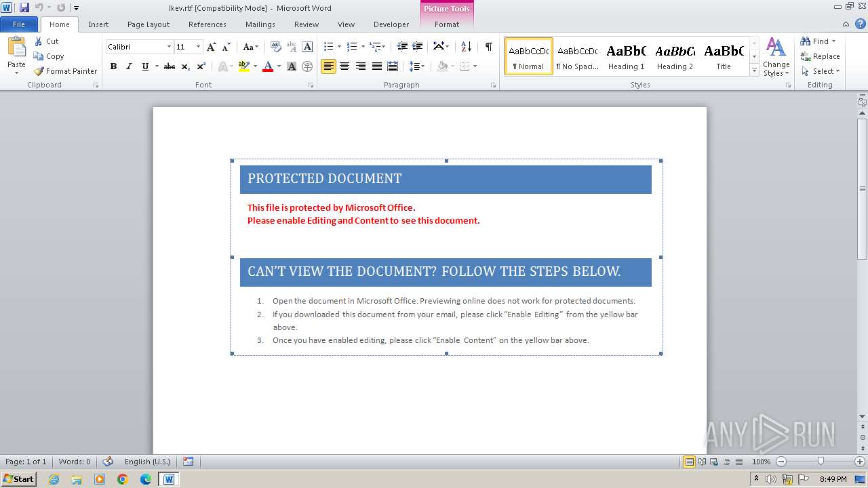Apply text highlight color
Screen dimensions: 868x488
click(x=244, y=66)
